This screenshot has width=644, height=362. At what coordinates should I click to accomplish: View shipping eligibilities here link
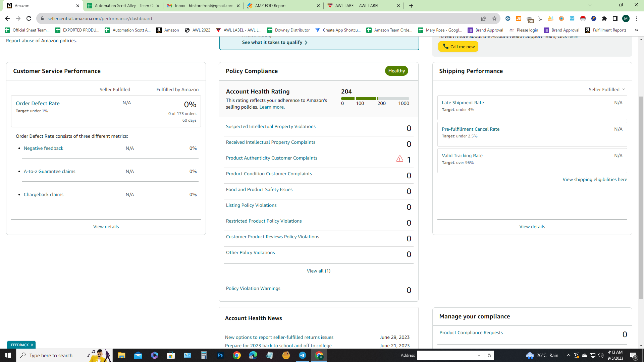coord(595,179)
